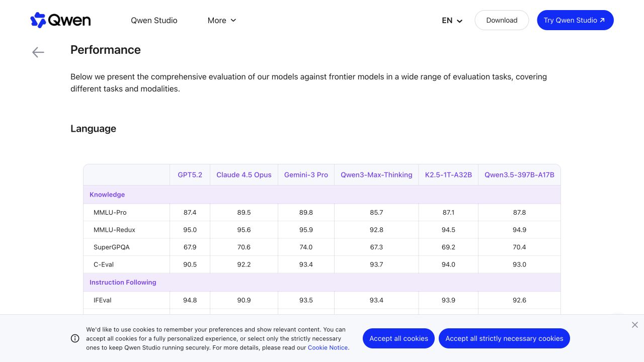Click IFEval score 93.5

(x=306, y=300)
